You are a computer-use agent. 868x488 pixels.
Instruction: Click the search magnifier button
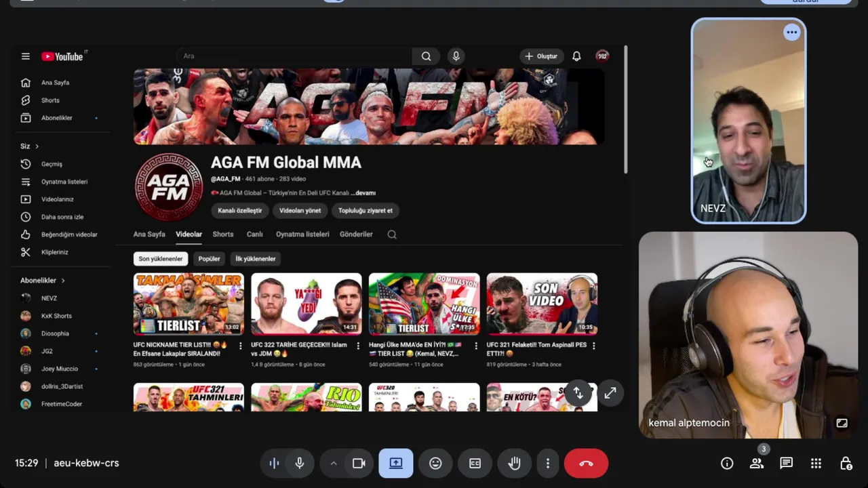click(x=426, y=56)
